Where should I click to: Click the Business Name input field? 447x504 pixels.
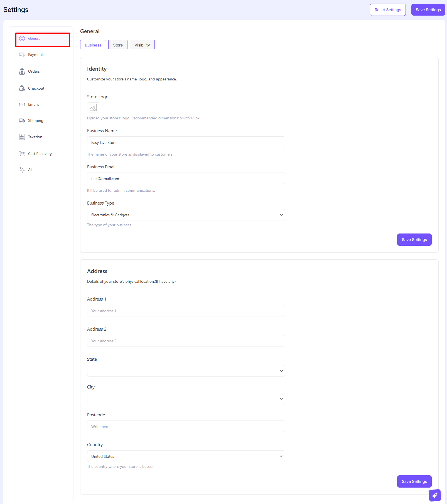(x=186, y=142)
